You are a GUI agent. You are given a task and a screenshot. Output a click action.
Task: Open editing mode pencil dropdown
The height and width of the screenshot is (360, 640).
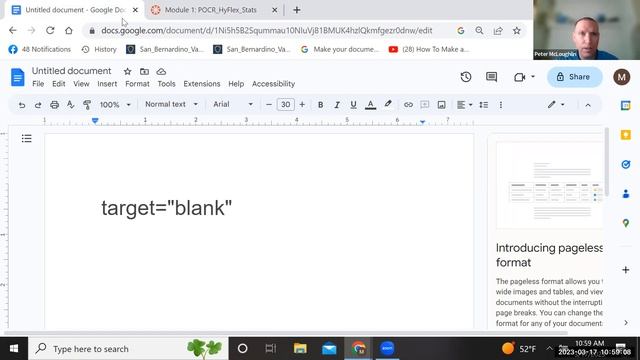coord(556,104)
